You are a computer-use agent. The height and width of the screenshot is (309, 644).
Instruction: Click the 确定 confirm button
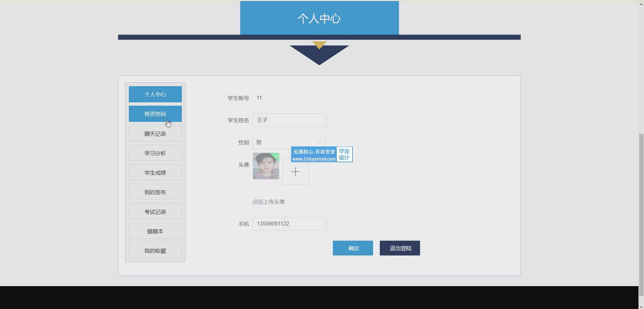(353, 248)
